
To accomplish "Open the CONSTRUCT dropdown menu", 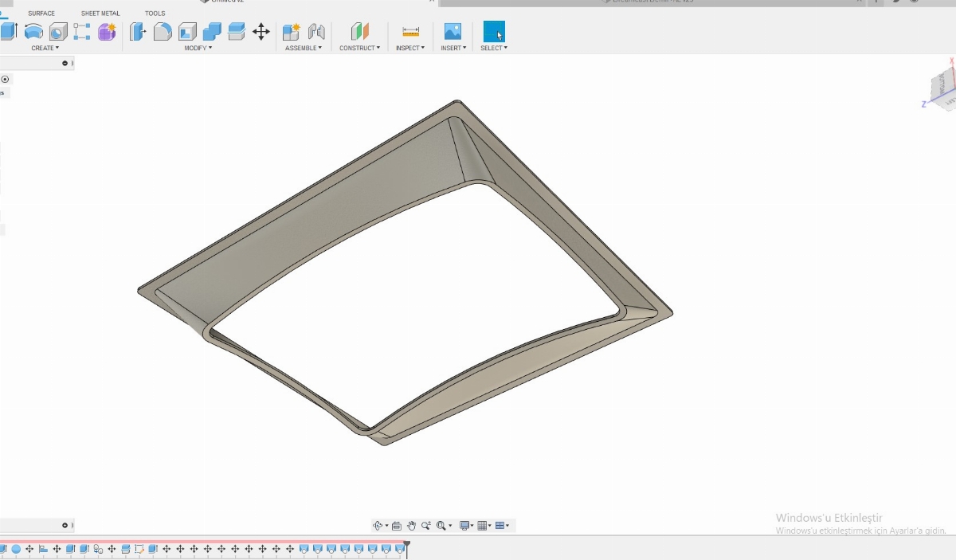I will (360, 48).
